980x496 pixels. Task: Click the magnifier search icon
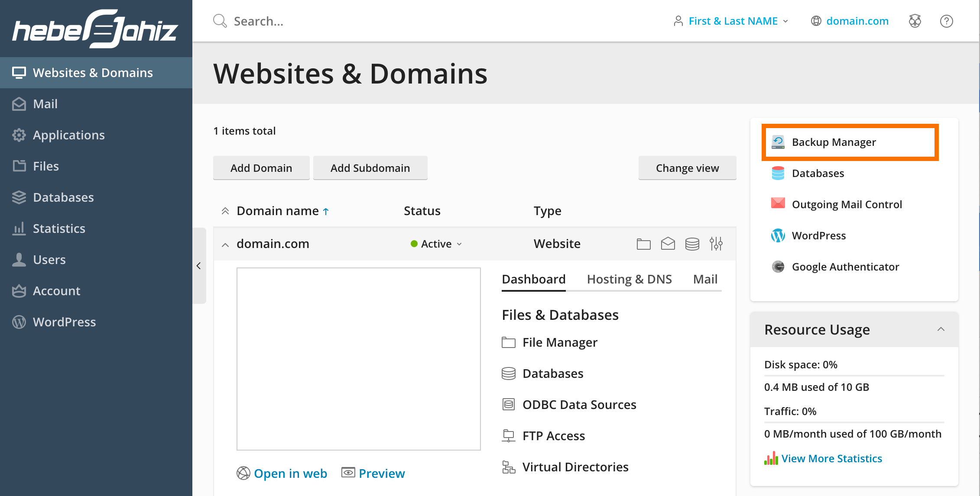pyautogui.click(x=220, y=21)
